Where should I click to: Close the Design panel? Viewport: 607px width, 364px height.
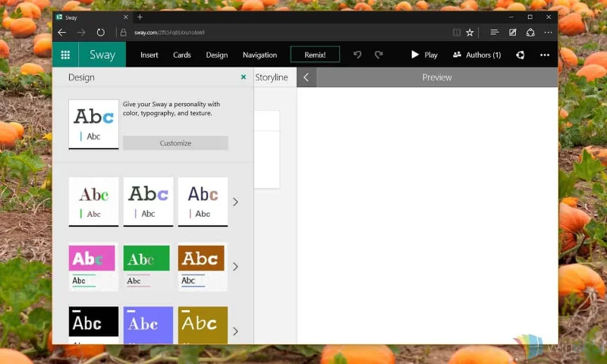(244, 77)
